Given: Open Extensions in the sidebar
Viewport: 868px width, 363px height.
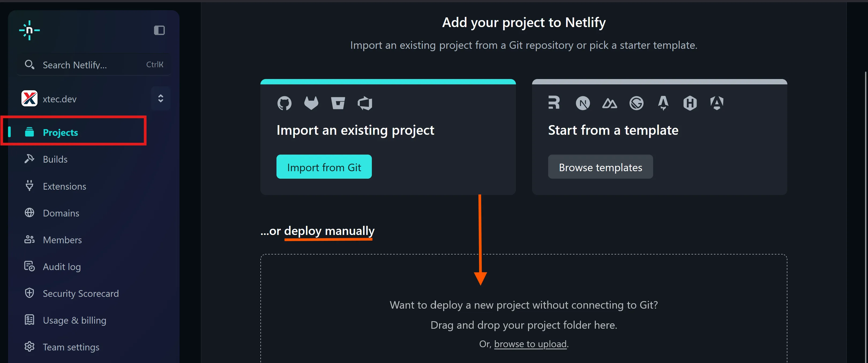Looking at the screenshot, I should (x=64, y=186).
